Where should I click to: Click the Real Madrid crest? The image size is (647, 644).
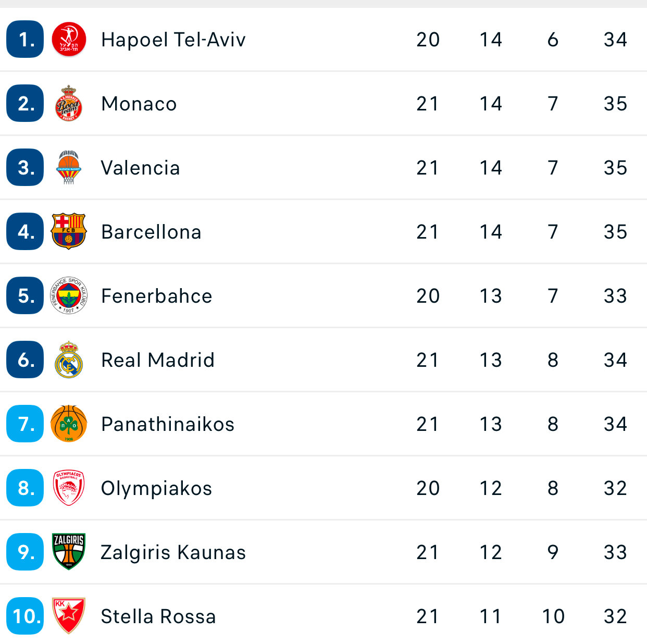click(69, 360)
